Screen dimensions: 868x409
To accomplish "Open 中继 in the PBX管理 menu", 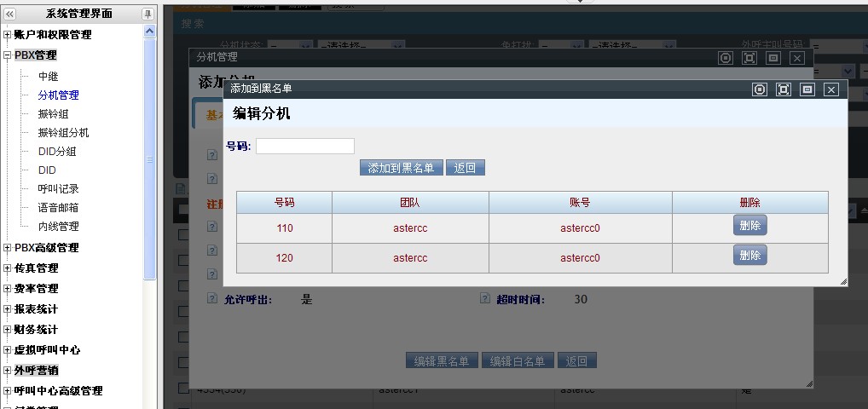I will point(48,76).
